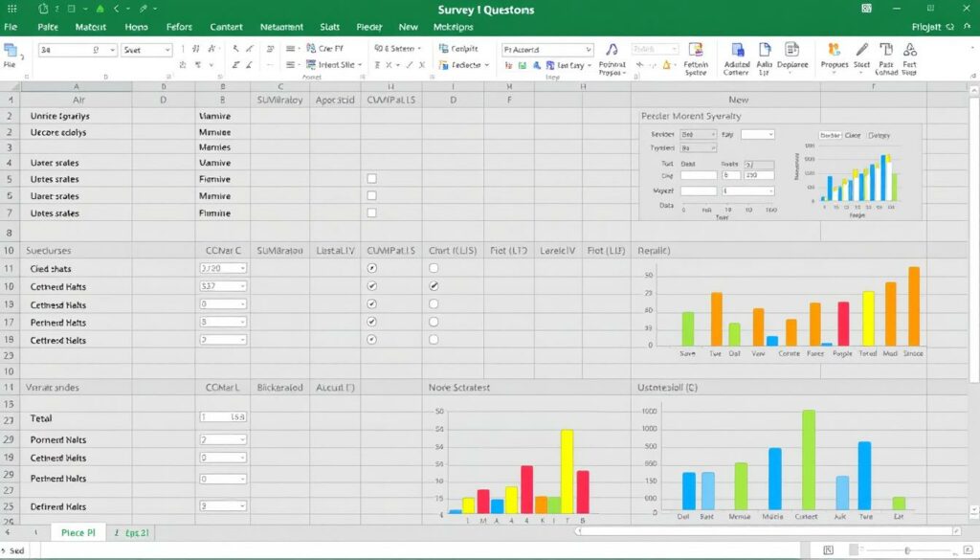
Task: Toggle the checkbox in the Uotes srales Flimiine row
Action: [x=372, y=213]
